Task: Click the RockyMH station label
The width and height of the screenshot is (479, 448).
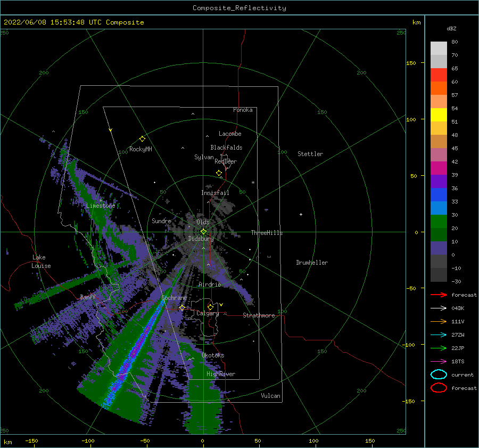Action: [x=141, y=149]
